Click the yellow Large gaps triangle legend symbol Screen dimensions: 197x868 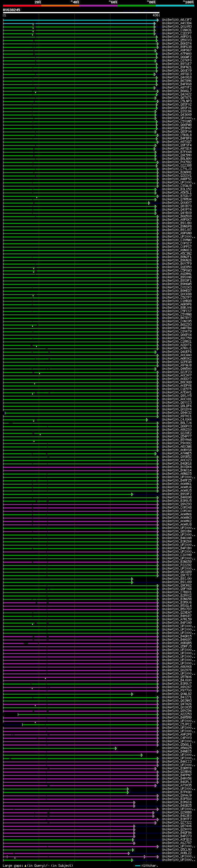25,866
